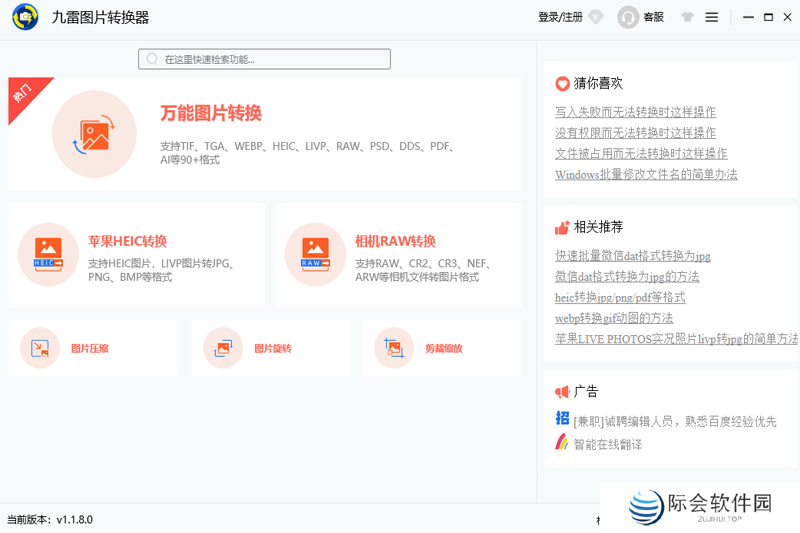Image resolution: width=800 pixels, height=533 pixels.
Task: Open the 万能图片转换 universal converter icon
Action: click(94, 133)
